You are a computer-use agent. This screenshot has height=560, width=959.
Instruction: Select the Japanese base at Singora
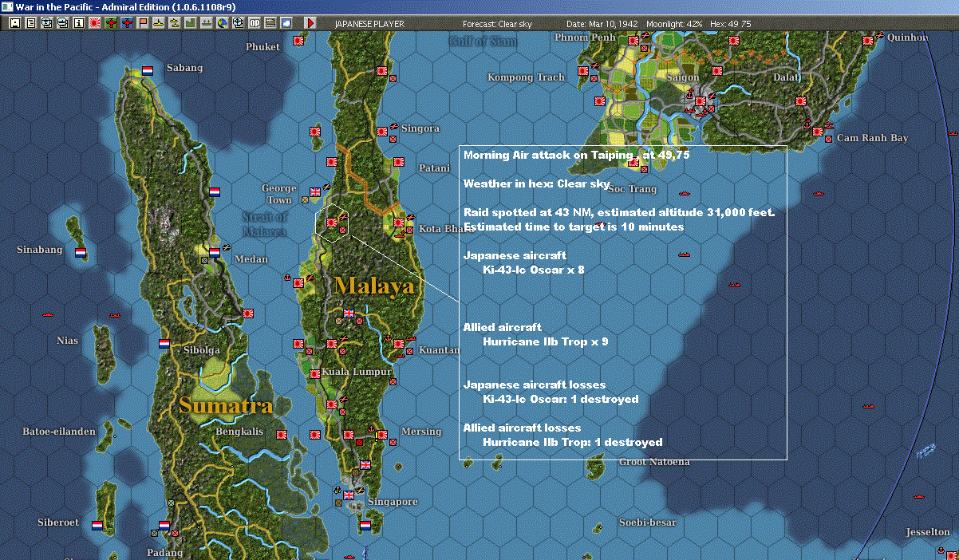382,132
